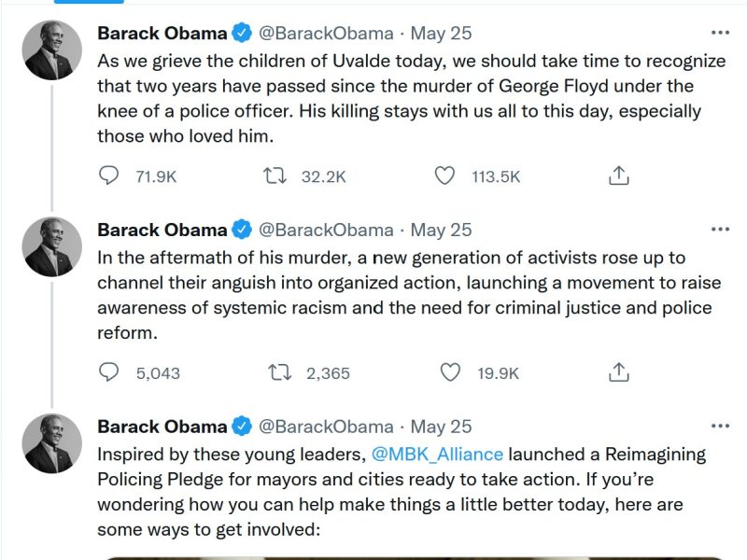This screenshot has height=560, width=747.
Task: Share the tweet about systemic racism
Action: 618,372
